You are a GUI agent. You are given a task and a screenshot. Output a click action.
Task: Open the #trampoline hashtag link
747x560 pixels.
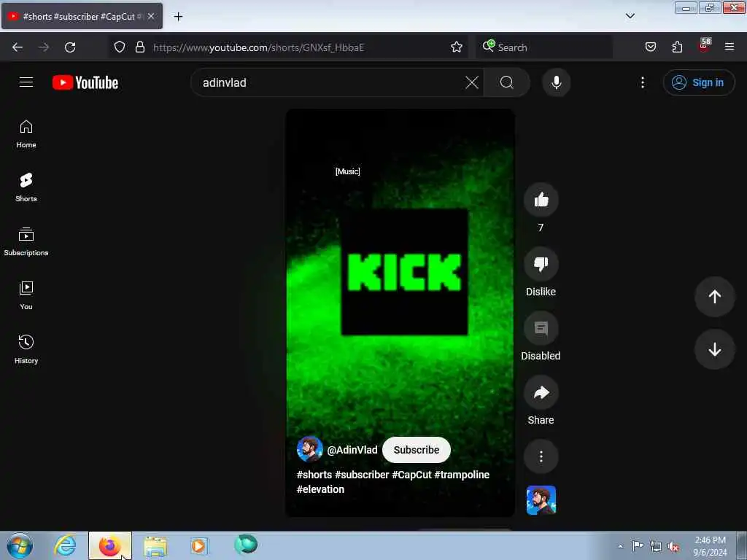[462, 475]
